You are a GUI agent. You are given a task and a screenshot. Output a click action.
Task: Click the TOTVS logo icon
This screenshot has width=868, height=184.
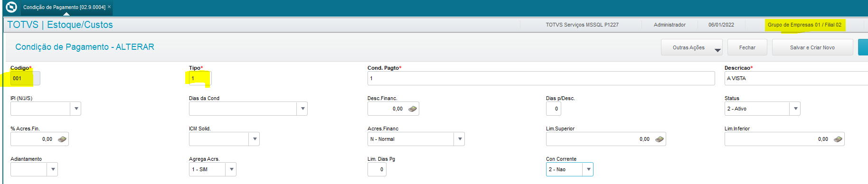coord(11,7)
